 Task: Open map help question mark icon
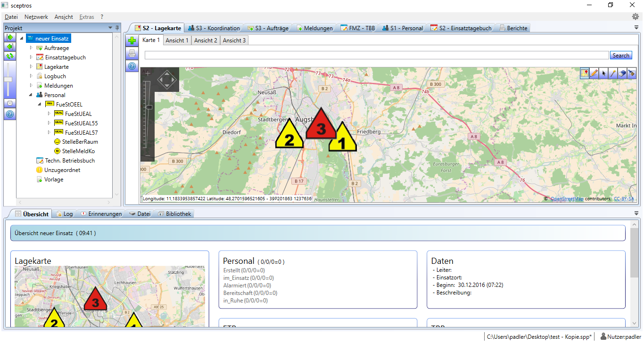[132, 66]
